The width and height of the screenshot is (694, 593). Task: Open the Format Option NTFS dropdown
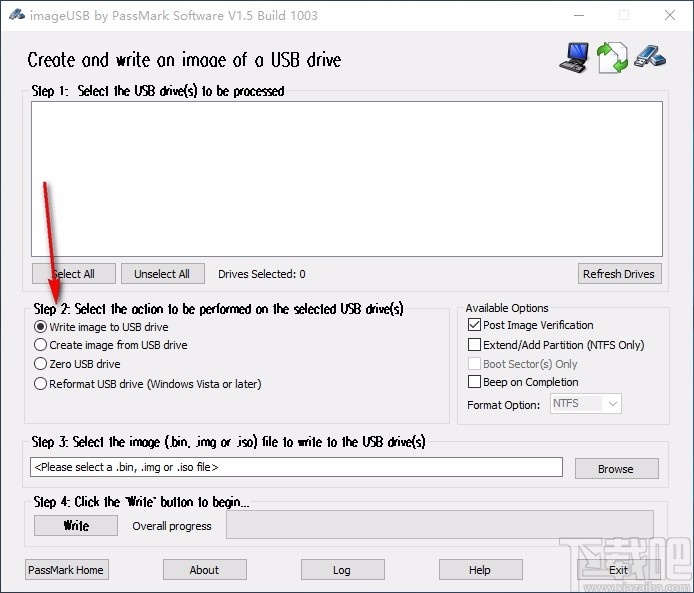pos(586,404)
